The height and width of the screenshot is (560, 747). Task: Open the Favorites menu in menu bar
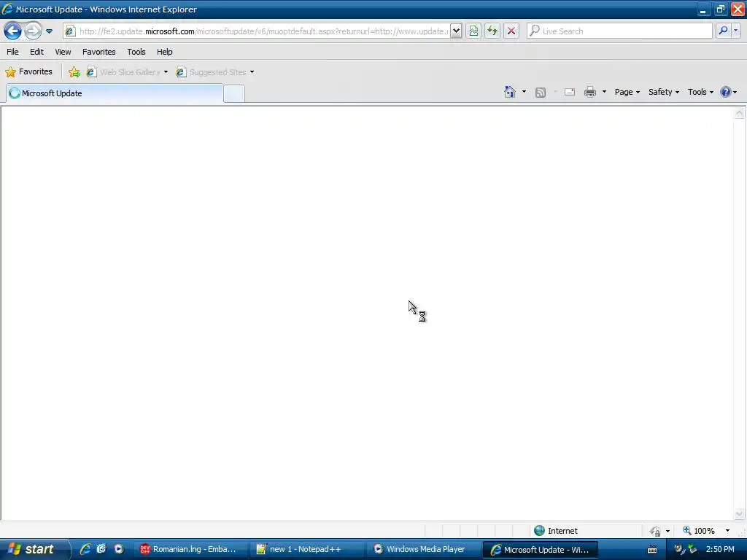coord(99,52)
